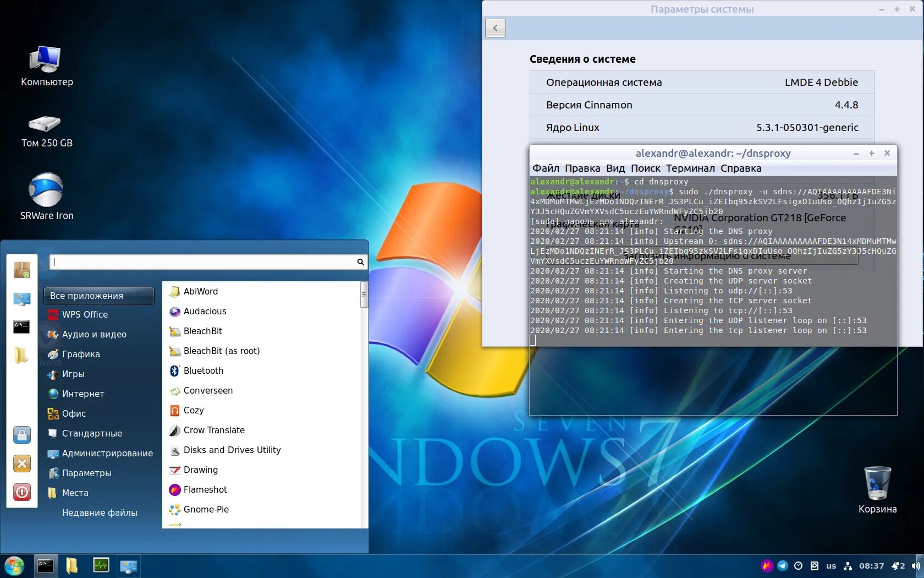Viewport: 924px width, 578px height.
Task: Click the Ядро Linux row
Action: click(702, 127)
